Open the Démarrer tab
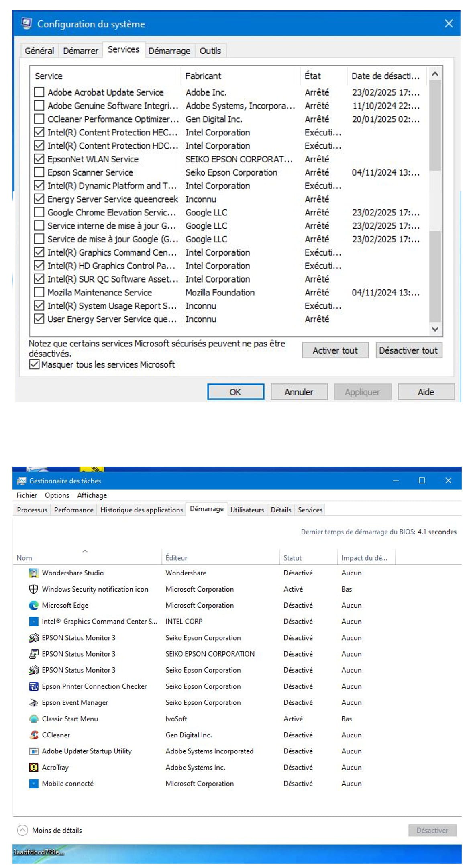Viewport: 469px width, 868px height. pos(81,51)
